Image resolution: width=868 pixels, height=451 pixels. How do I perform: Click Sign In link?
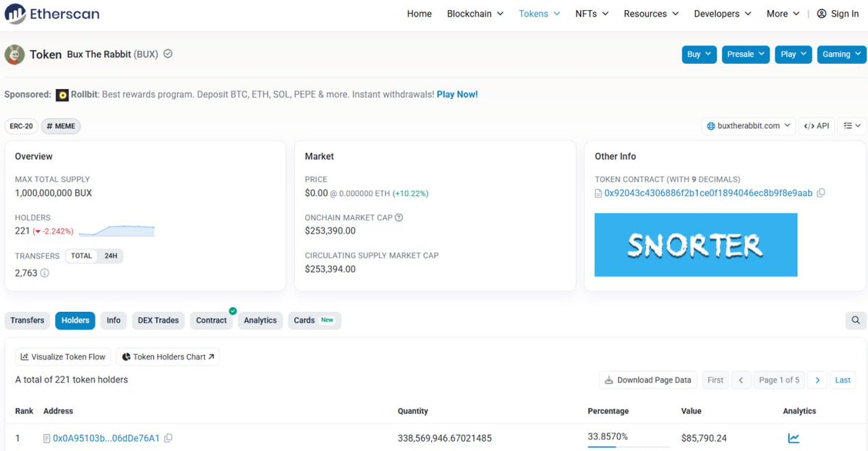click(845, 14)
